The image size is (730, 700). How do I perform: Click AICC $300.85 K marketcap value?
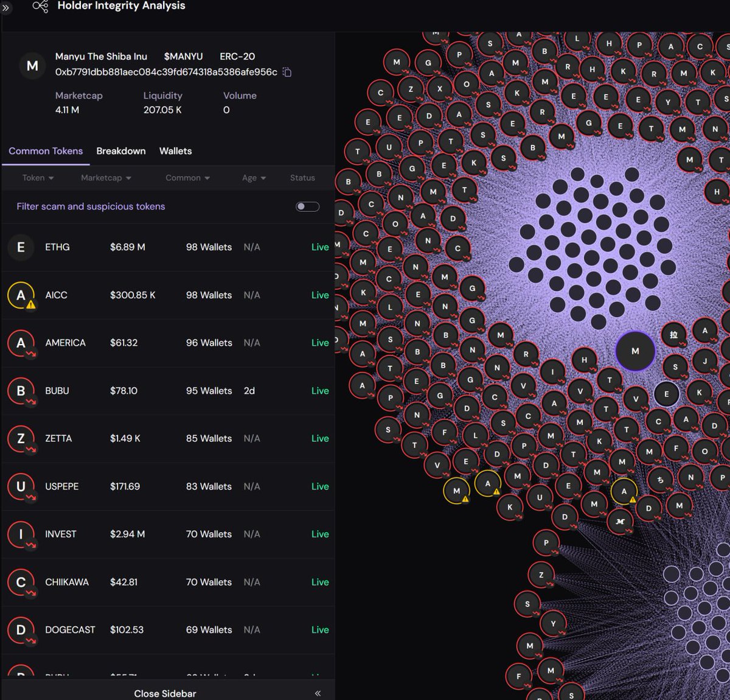coord(133,295)
